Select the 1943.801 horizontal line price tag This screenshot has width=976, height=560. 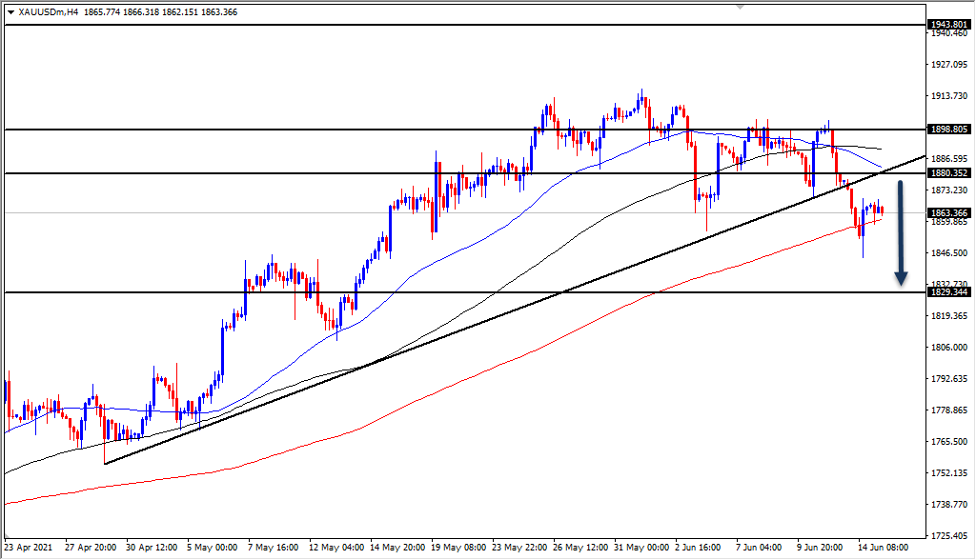(948, 24)
